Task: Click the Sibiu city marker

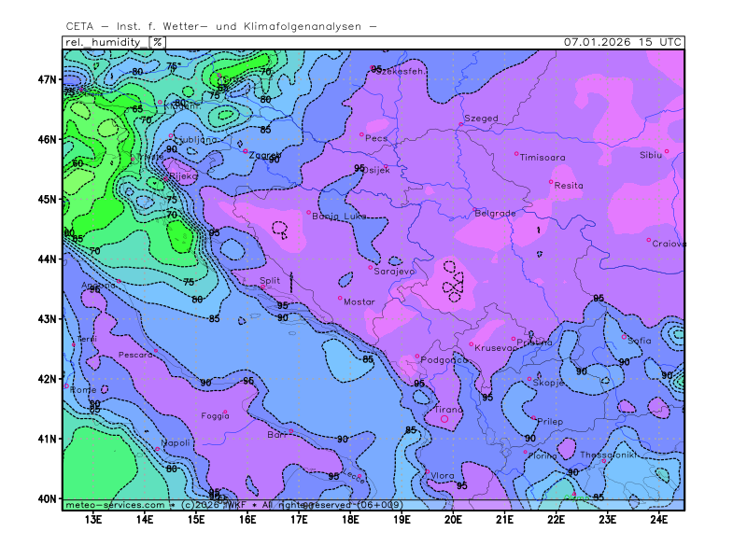Action: click(x=667, y=151)
